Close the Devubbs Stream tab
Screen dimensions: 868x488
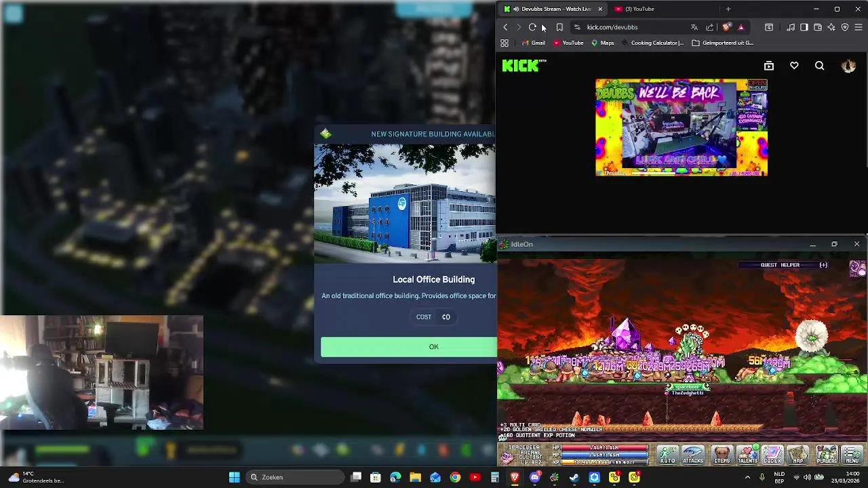click(x=600, y=9)
